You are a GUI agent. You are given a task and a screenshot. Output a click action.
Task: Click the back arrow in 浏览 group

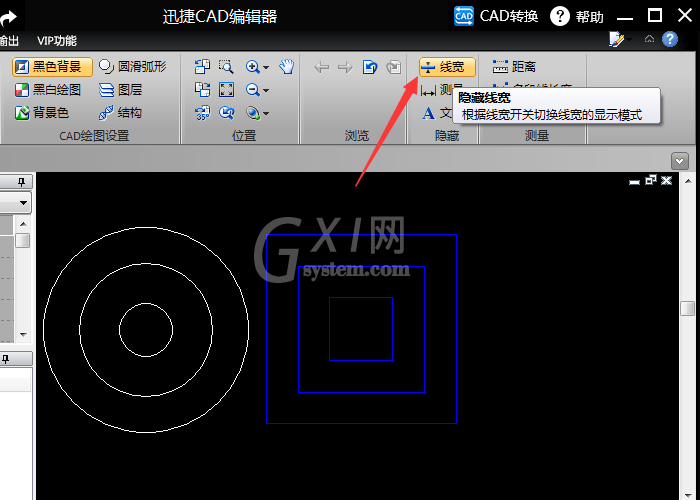click(x=321, y=67)
